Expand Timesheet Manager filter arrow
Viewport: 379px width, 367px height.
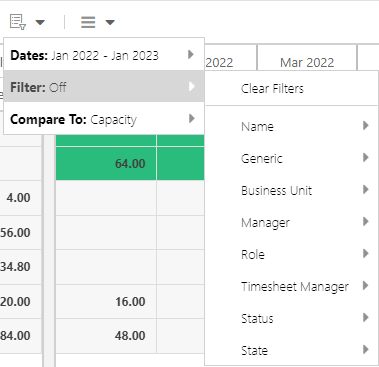(x=366, y=286)
